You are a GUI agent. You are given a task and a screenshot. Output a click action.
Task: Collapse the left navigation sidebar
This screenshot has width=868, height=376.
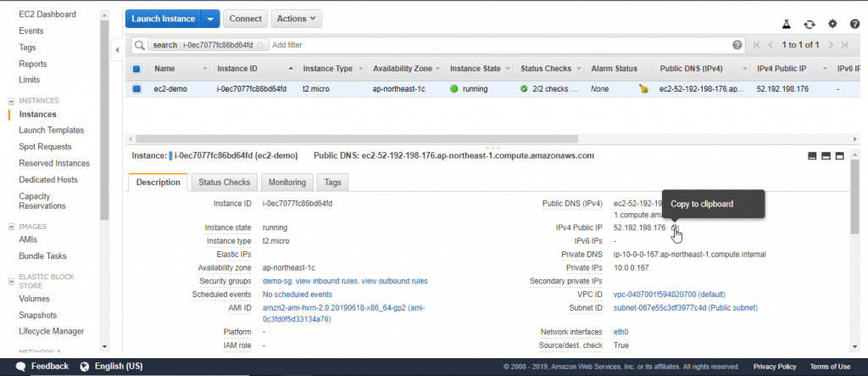[x=117, y=50]
